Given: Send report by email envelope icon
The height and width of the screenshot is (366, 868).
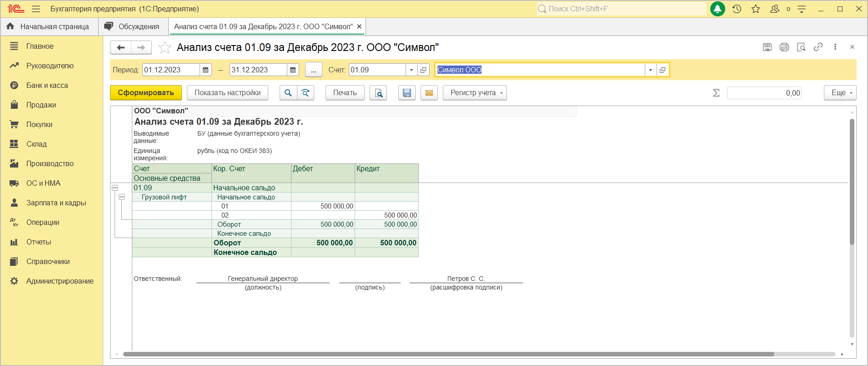Looking at the screenshot, I should (429, 93).
